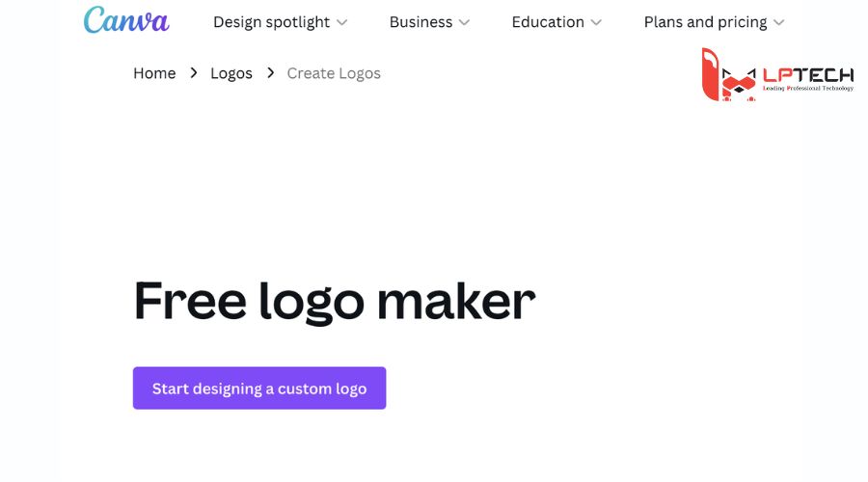
Task: Open the Business menu label
Action: [x=420, y=22]
